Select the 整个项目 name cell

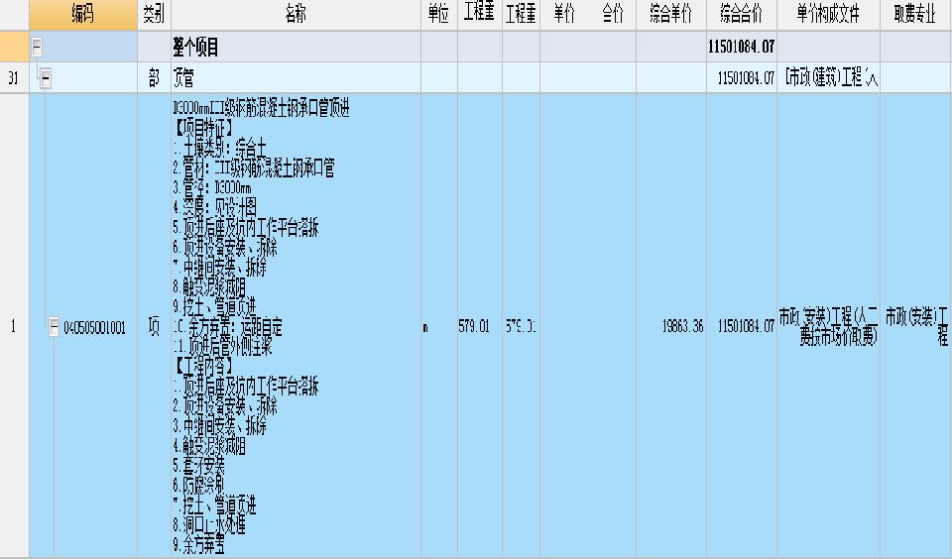point(296,47)
